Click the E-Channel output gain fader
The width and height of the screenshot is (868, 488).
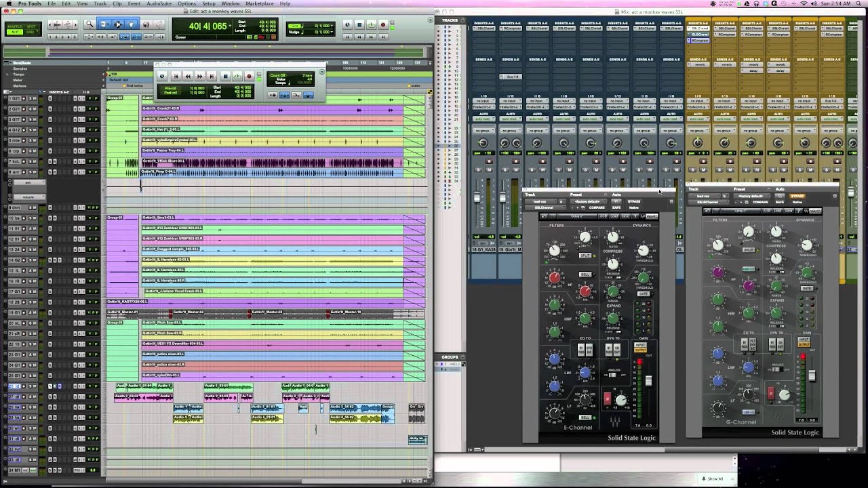click(648, 381)
